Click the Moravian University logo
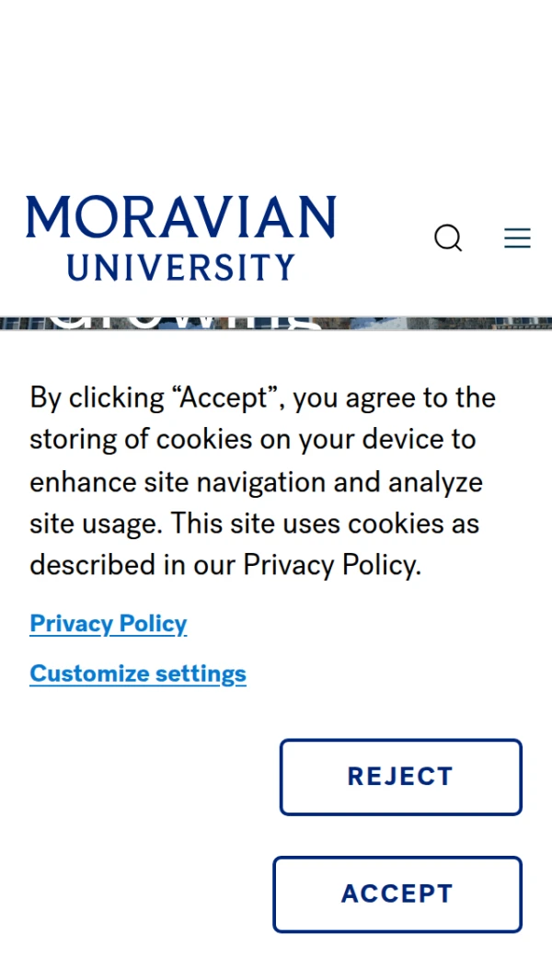This screenshot has height=980, width=552. [x=180, y=237]
